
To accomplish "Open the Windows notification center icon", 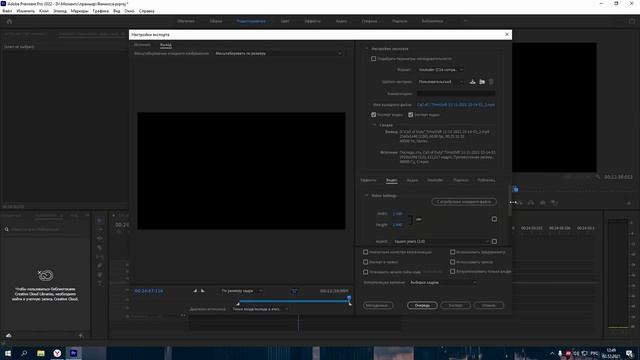I will click(x=629, y=353).
